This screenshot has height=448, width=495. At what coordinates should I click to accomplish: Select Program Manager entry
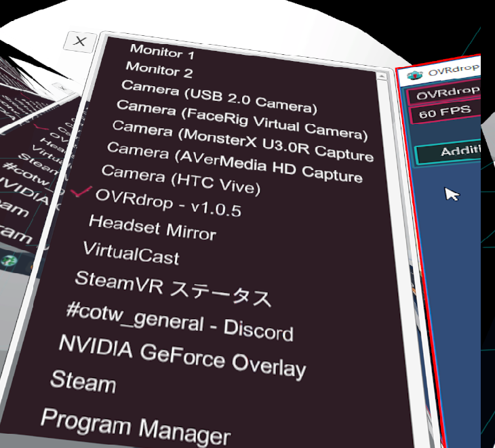(136, 428)
